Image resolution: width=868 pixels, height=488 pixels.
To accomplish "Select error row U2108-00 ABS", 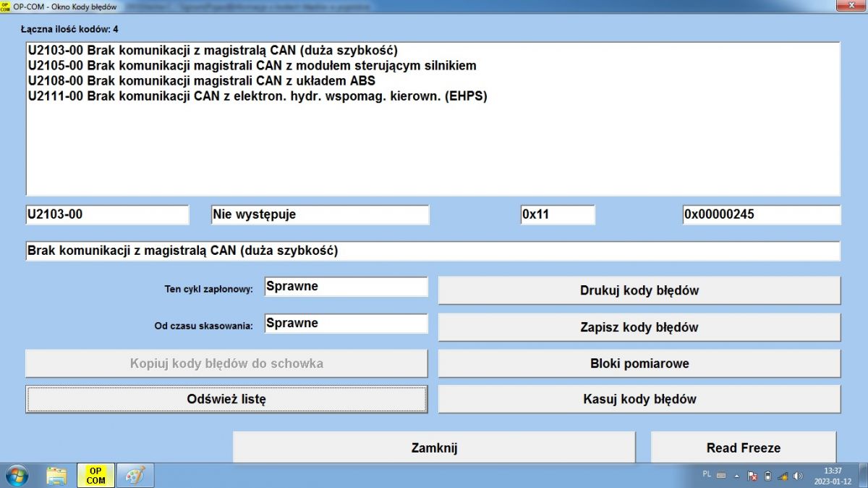I will click(x=433, y=80).
